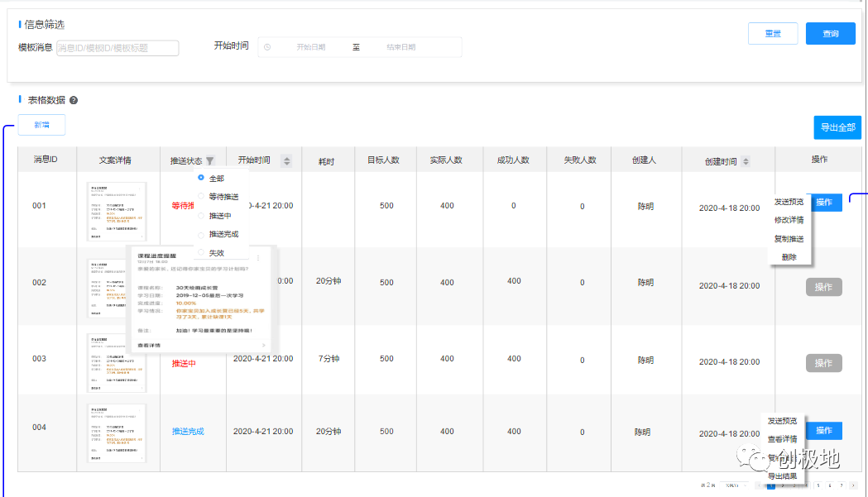Viewport: 868px width, 497px height.
Task: Click the 推送完成 status in row 004
Action: [x=188, y=431]
